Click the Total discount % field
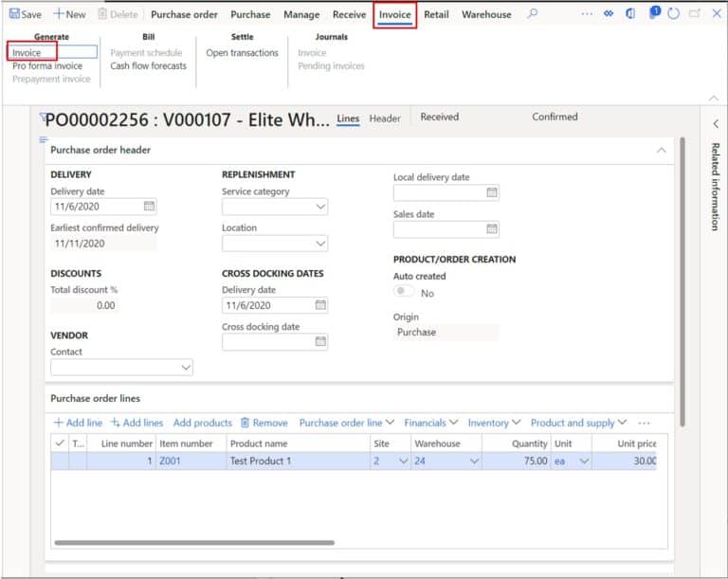 [x=84, y=305]
